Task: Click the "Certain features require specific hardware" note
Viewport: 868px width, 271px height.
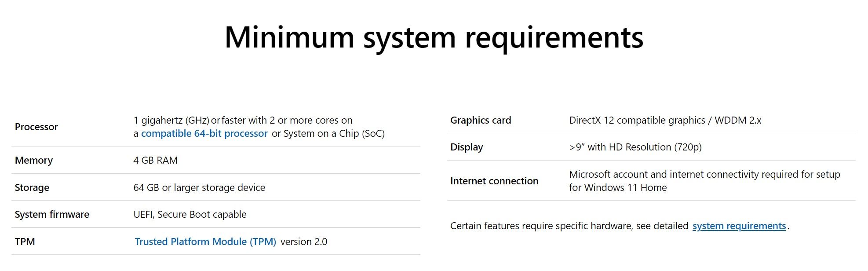Action: (x=569, y=226)
